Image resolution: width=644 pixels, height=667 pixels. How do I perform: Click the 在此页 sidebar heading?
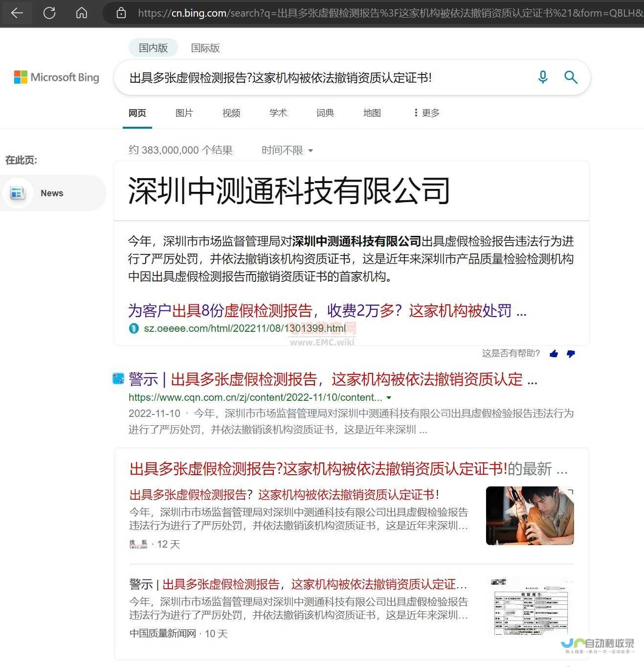coord(22,160)
